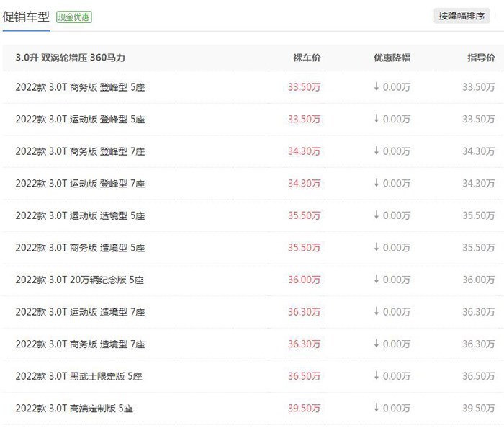Open 2022款 3.0T 20万辆纪念版 5座 model
The height and width of the screenshot is (428, 504).
click(x=79, y=280)
